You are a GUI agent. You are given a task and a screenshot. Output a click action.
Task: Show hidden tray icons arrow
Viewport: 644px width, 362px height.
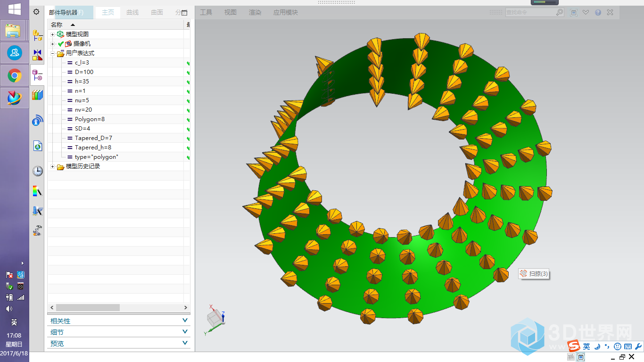point(22,263)
